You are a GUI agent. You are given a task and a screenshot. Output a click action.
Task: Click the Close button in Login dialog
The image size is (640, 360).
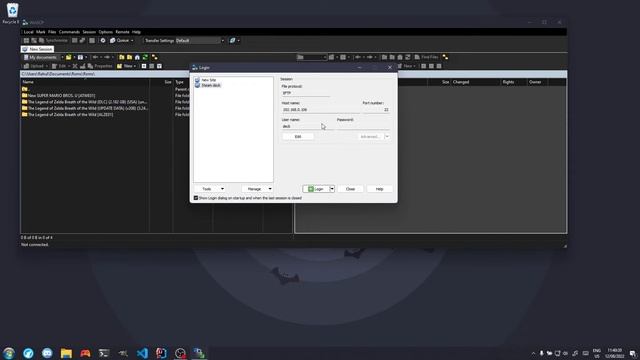coord(350,189)
